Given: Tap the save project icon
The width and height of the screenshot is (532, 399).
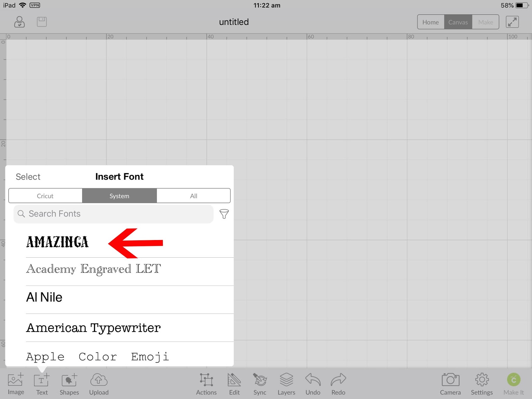Looking at the screenshot, I should point(42,22).
